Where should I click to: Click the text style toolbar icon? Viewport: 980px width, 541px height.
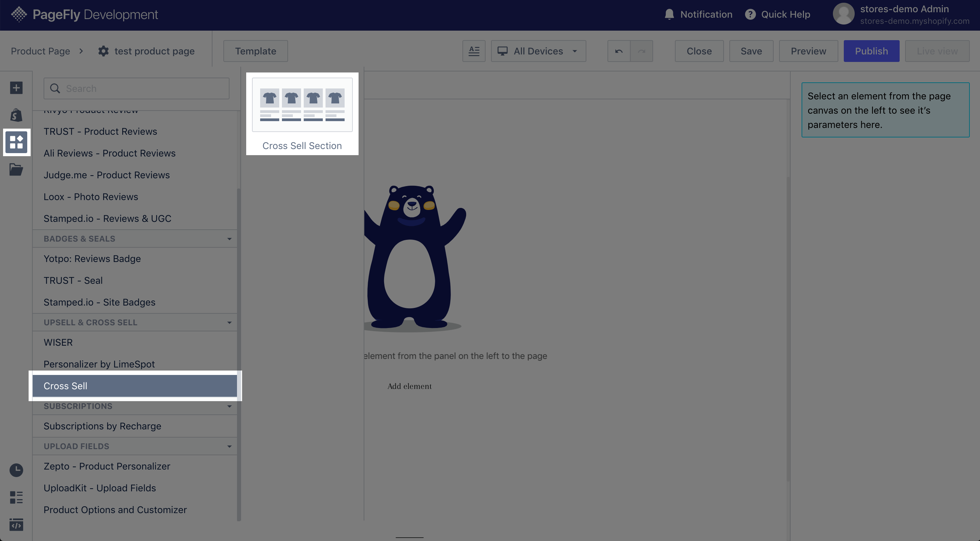tap(474, 51)
